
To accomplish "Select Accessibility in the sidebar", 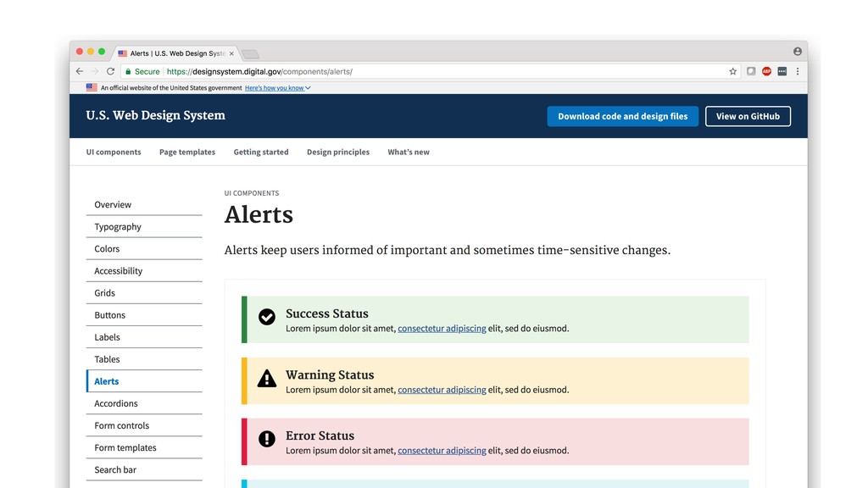I will coord(144,271).
